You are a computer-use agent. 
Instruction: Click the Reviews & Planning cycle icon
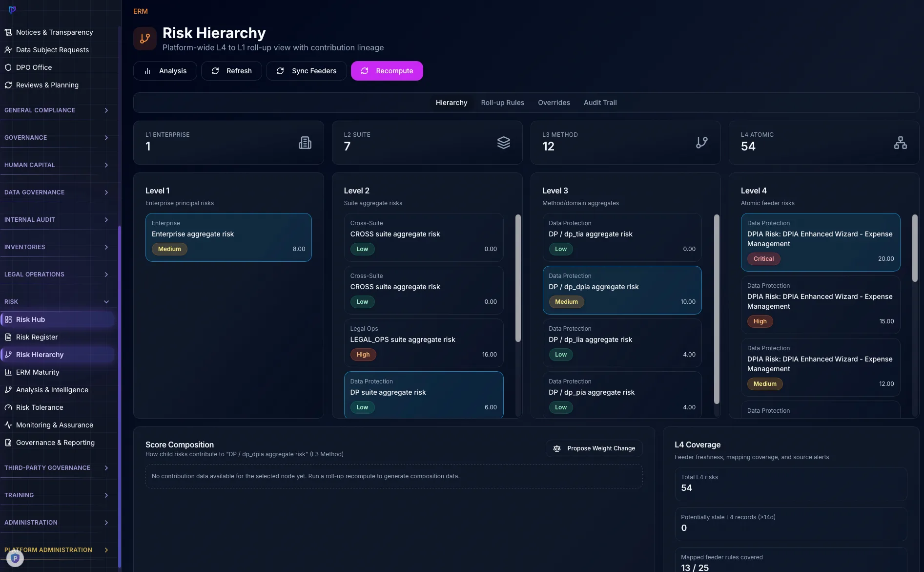coord(8,85)
